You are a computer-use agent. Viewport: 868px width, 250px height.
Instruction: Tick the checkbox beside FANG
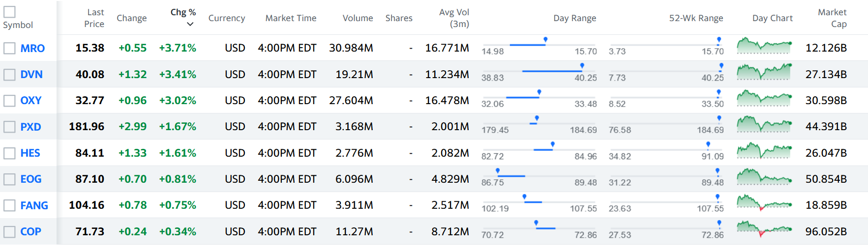coord(9,205)
